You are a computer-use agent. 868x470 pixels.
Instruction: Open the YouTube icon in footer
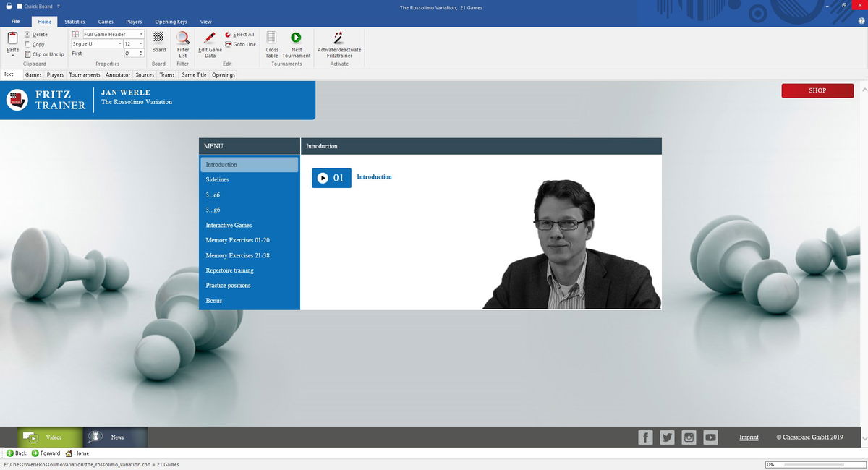click(710, 437)
